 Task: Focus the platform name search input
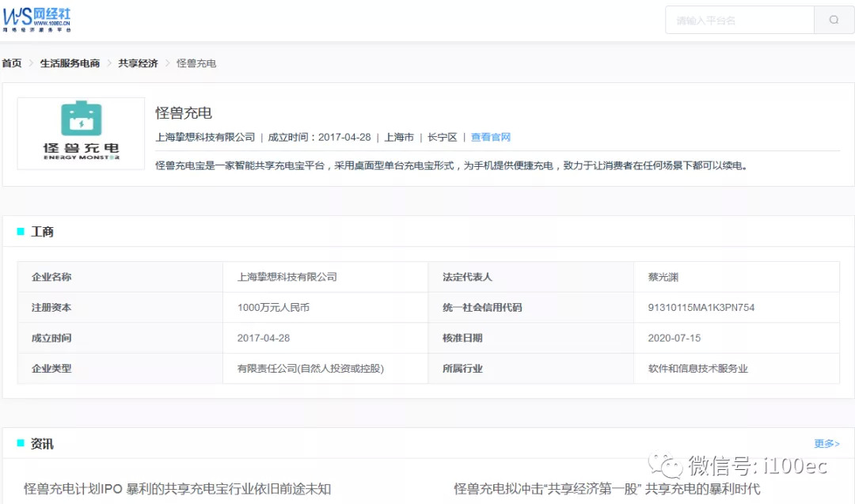pyautogui.click(x=739, y=20)
